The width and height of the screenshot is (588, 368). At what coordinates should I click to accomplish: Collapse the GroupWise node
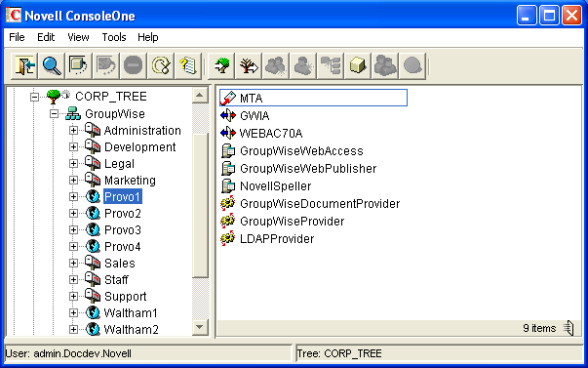54,113
